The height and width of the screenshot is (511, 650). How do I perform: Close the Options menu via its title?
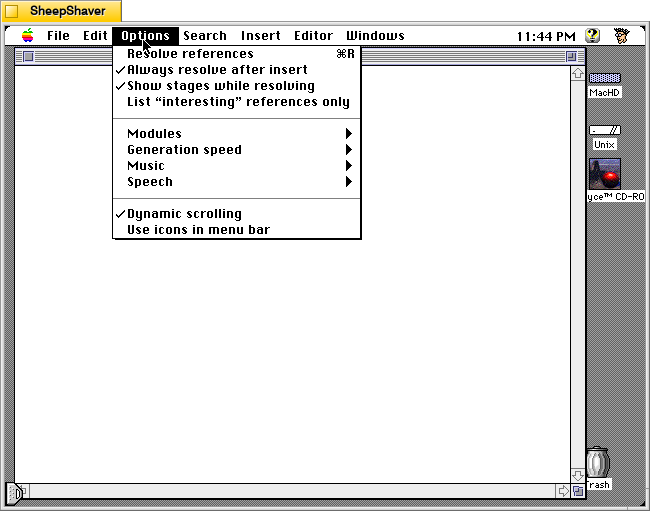(x=146, y=36)
